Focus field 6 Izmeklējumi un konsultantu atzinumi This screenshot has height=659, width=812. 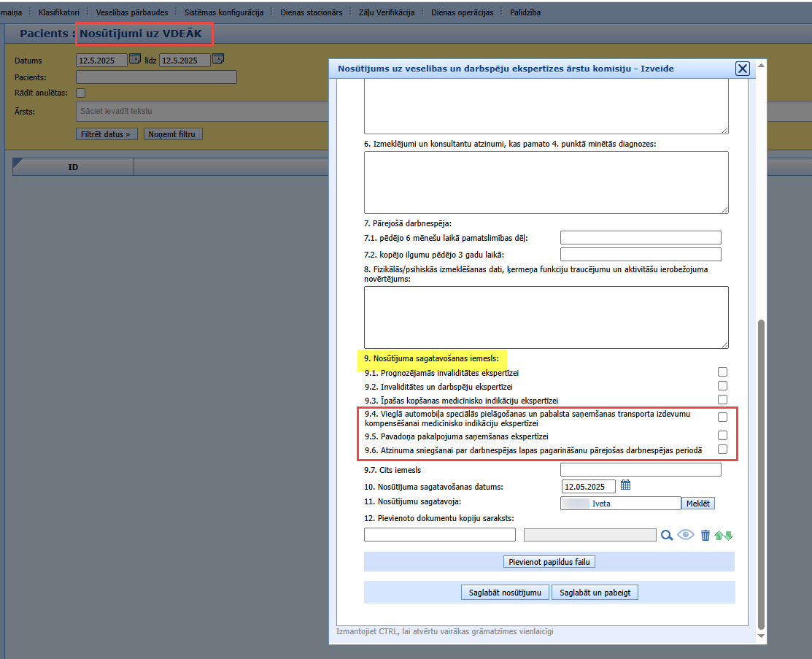point(546,182)
